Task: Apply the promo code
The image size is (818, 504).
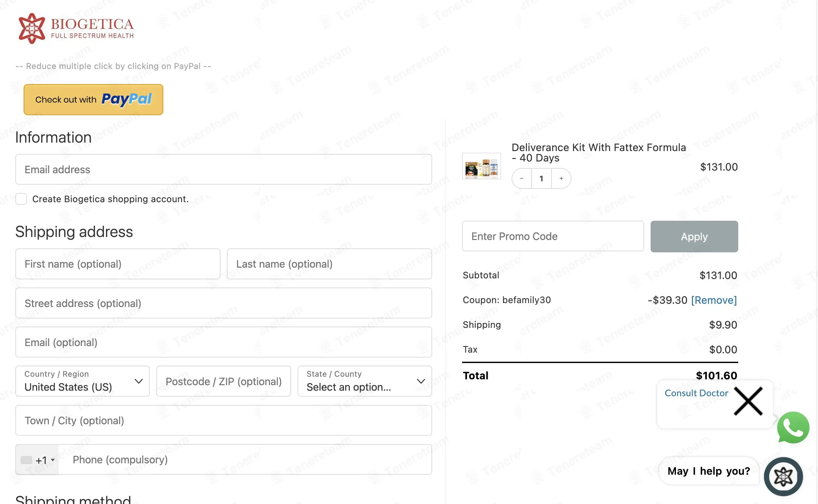Action: tap(694, 236)
